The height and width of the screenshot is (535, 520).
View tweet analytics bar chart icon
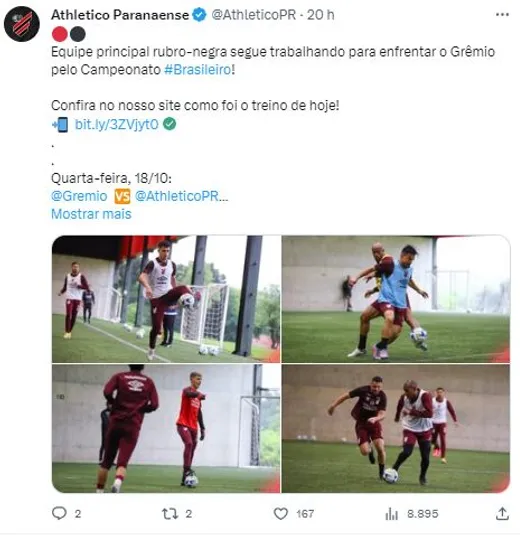[392, 514]
